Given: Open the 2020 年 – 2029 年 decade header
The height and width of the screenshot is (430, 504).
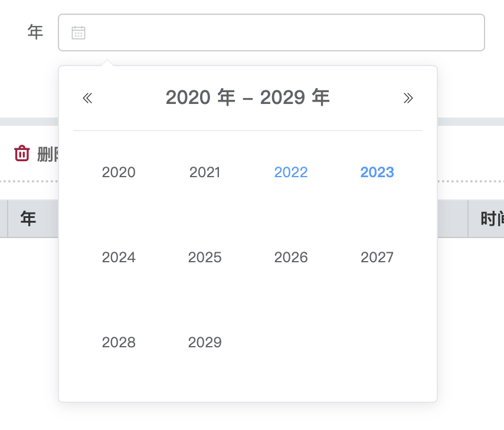Looking at the screenshot, I should [247, 97].
